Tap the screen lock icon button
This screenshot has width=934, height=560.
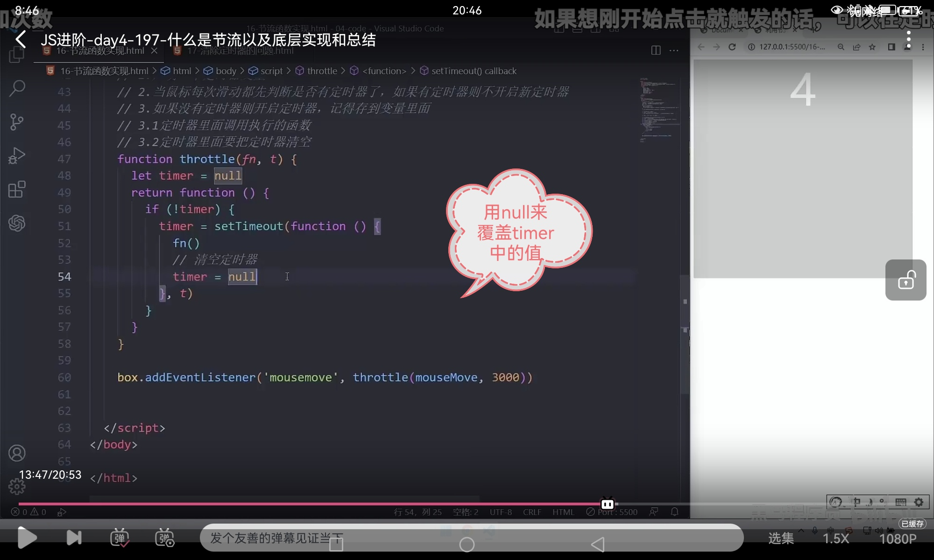pos(906,280)
